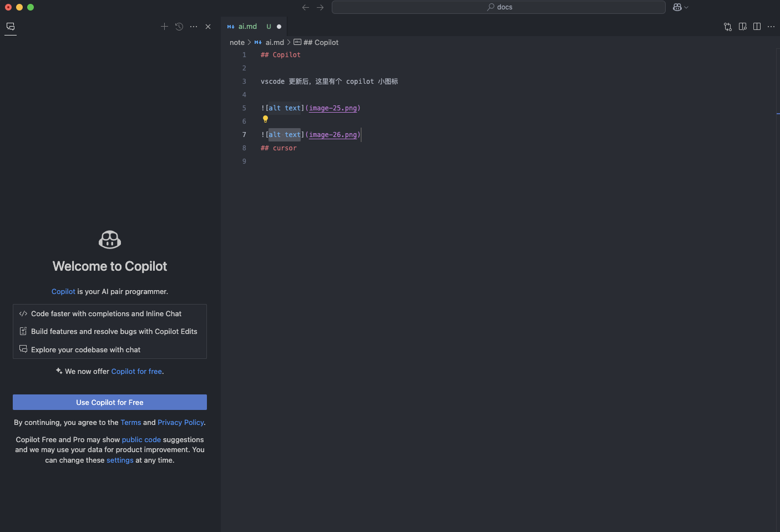The height and width of the screenshot is (532, 780).
Task: Select the ai.md editor tab
Action: 254,27
